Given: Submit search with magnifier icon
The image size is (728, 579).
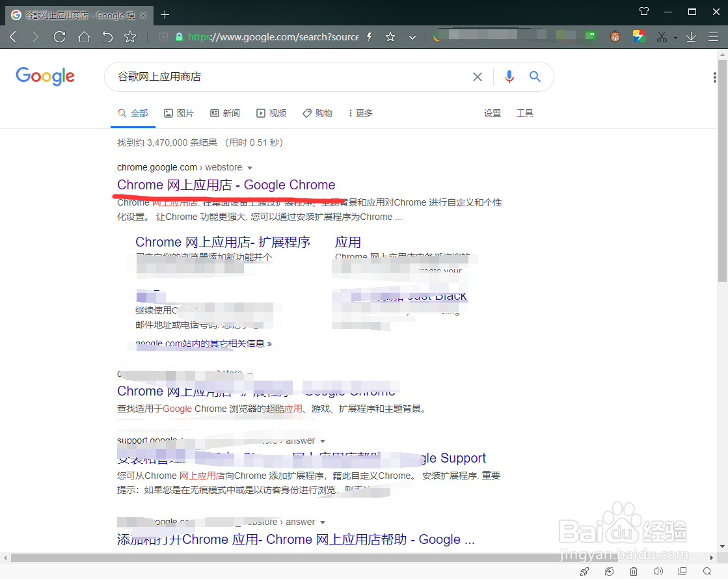Looking at the screenshot, I should click(535, 77).
